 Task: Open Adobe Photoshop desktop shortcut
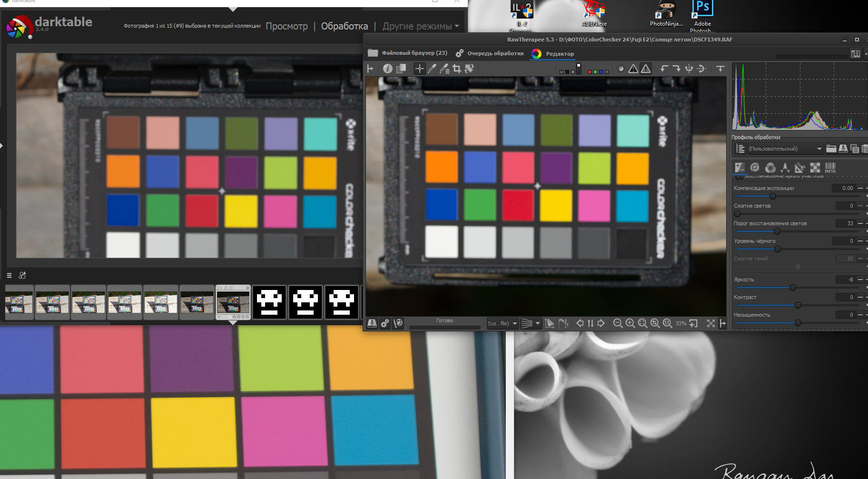(x=702, y=16)
